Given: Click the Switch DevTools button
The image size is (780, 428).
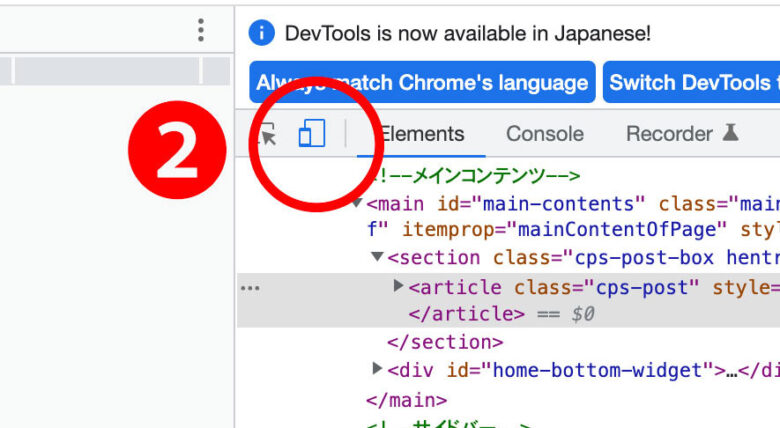Looking at the screenshot, I should [691, 82].
